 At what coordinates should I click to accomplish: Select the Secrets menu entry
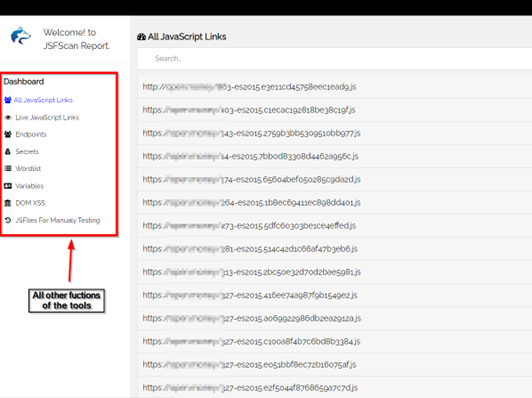(x=27, y=151)
